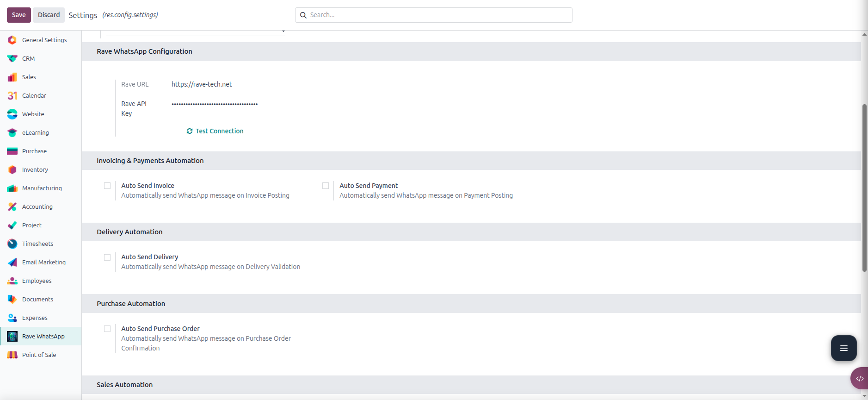
Task: Open Timesheets icon in sidebar
Action: pyautogui.click(x=12, y=244)
